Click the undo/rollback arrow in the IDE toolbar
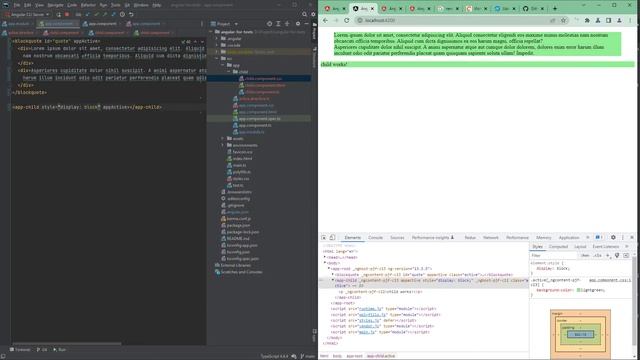The image size is (640, 360). (131, 14)
